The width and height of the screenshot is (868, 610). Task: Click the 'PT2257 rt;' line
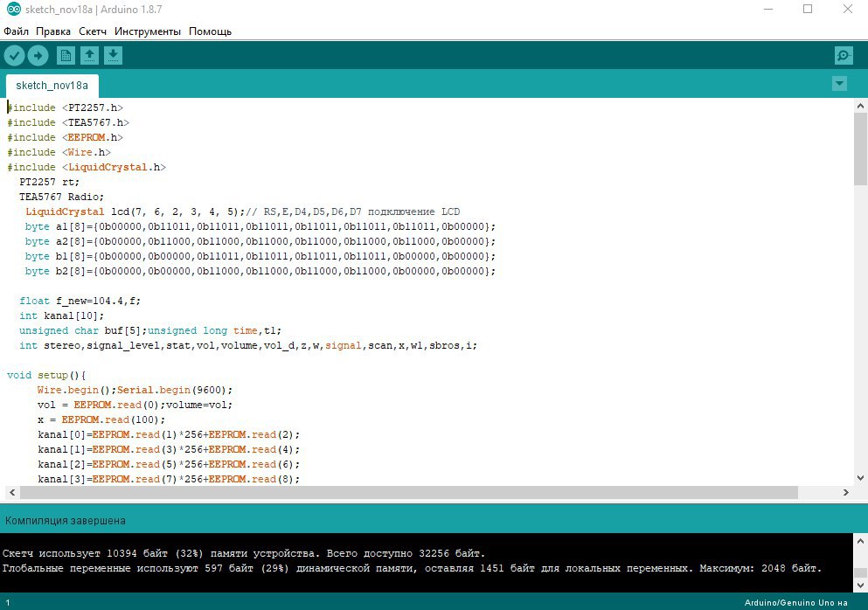point(49,182)
